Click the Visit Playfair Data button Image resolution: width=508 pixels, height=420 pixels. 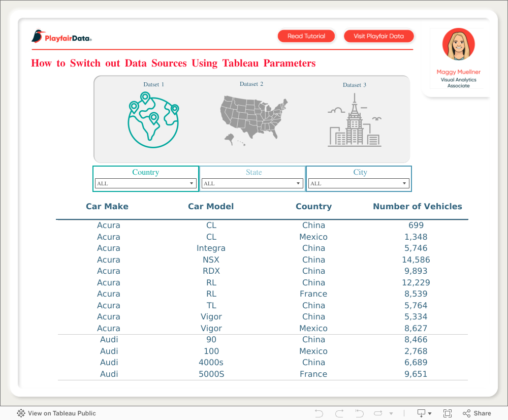click(x=378, y=36)
